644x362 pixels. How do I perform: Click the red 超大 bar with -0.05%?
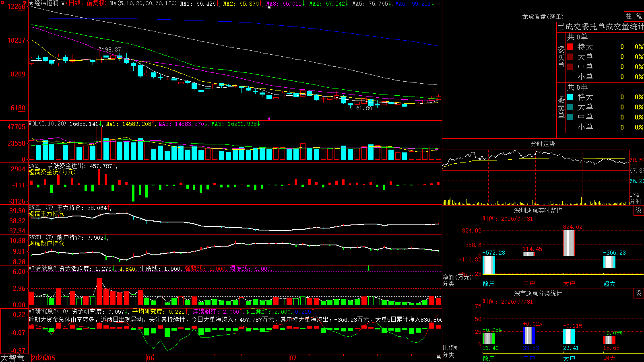609,340
